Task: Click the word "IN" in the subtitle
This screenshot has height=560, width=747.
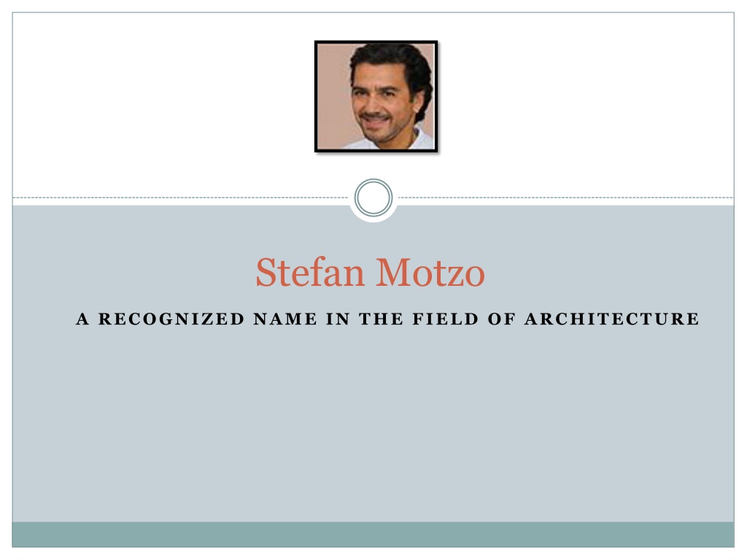Action: [x=338, y=319]
